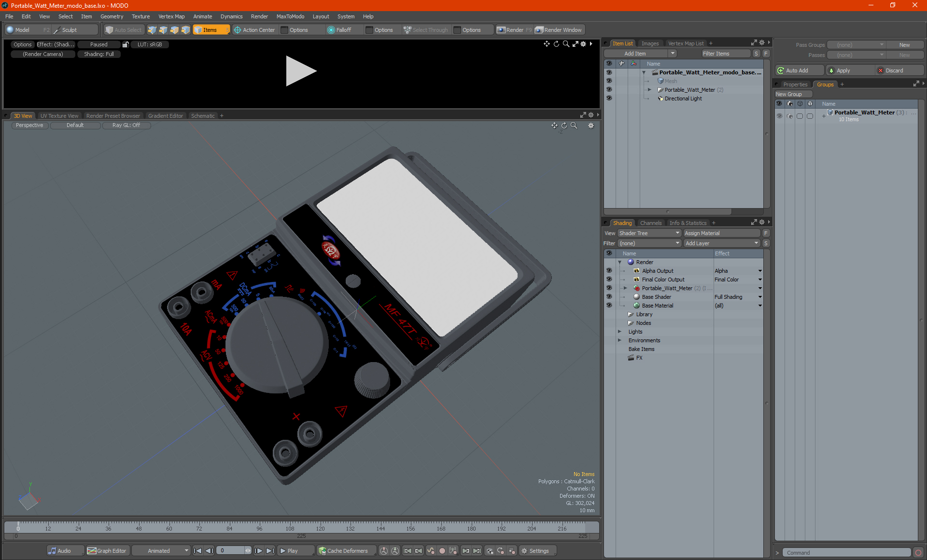This screenshot has height=560, width=927.
Task: Activate the Items selection mode
Action: tap(211, 30)
